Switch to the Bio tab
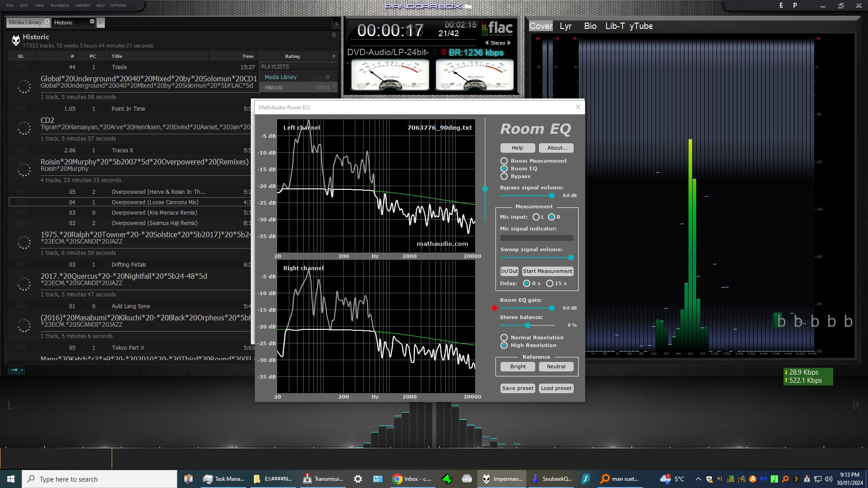The height and width of the screenshot is (488, 868). point(590,26)
